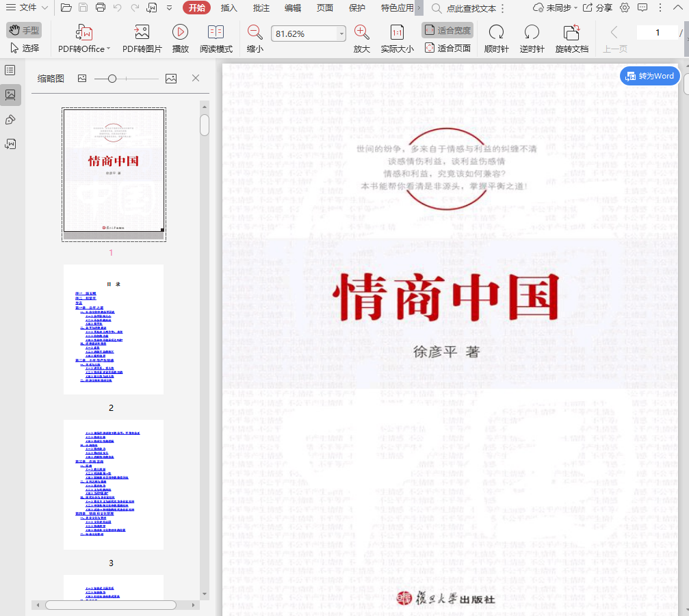Viewport: 689px width, 616px height.
Task: Open the feedback chat icon
Action: click(642, 8)
